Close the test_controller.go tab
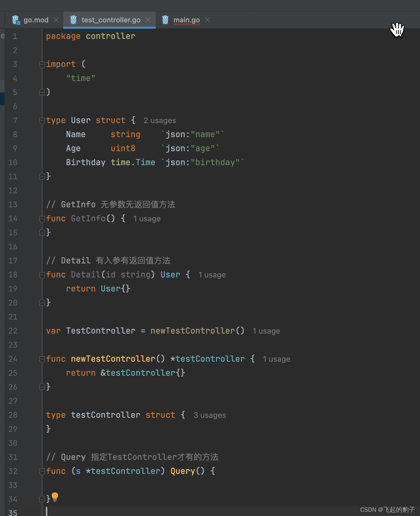This screenshot has width=420, height=516. coord(148,20)
